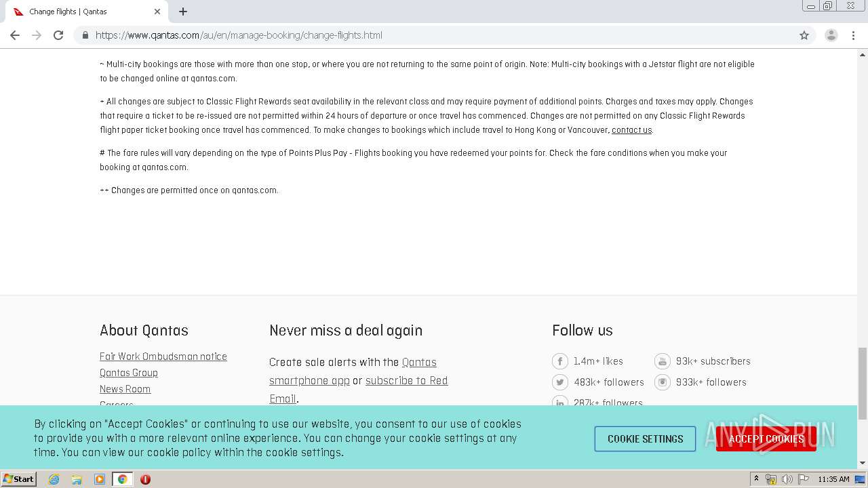Click the 11:35 AM clock
Screen dimensions: 868x488
(x=833, y=479)
